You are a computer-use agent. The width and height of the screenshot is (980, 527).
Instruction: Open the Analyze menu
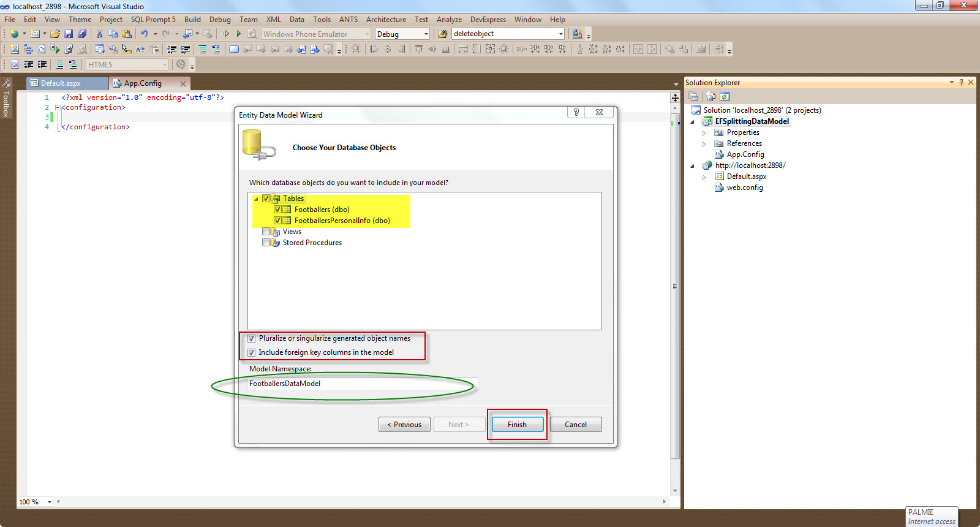[x=449, y=20]
